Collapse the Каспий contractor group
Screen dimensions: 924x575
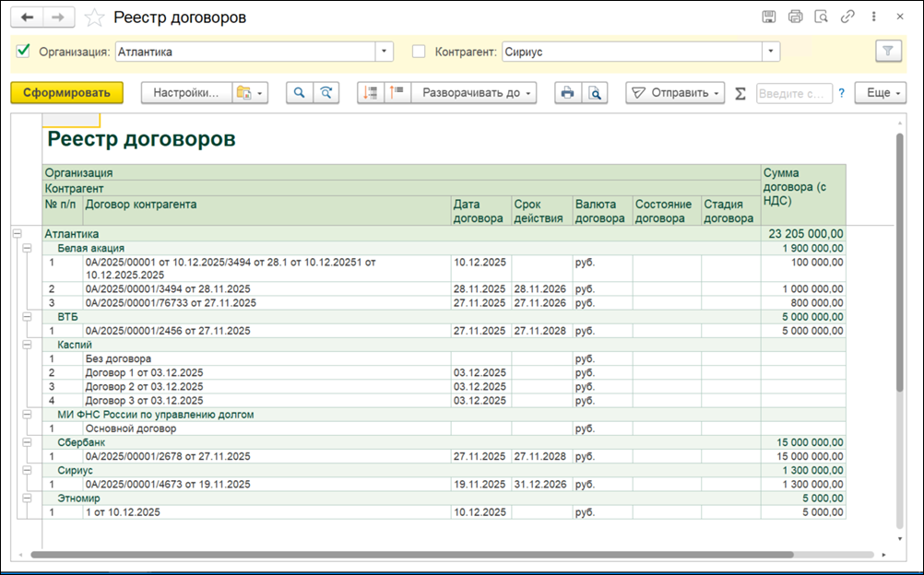(x=27, y=345)
